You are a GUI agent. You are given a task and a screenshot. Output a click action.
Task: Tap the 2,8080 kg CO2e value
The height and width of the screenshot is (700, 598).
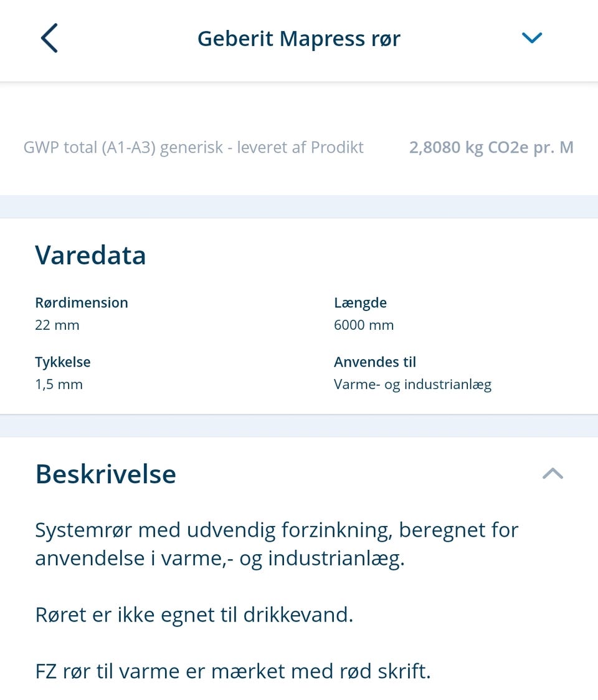pyautogui.click(x=491, y=148)
